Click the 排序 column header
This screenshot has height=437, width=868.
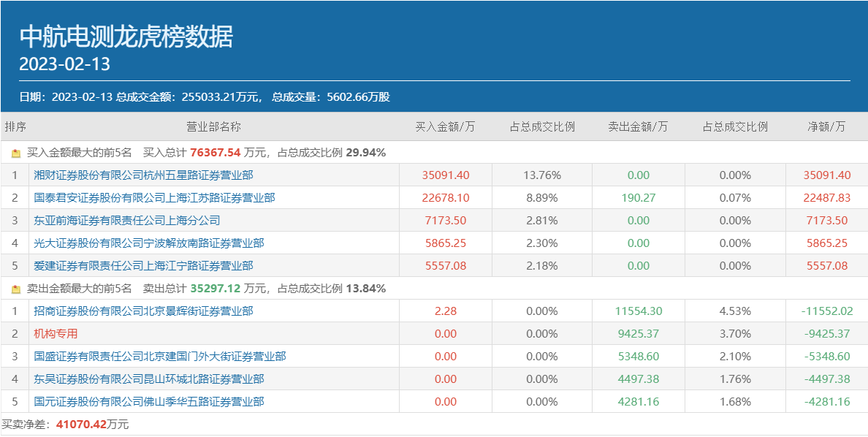click(x=15, y=126)
